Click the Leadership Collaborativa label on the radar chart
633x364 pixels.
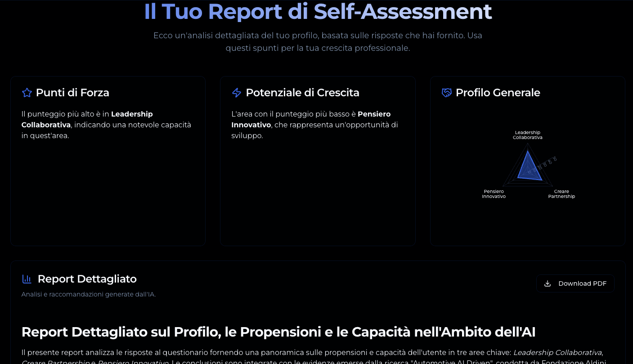(527, 135)
